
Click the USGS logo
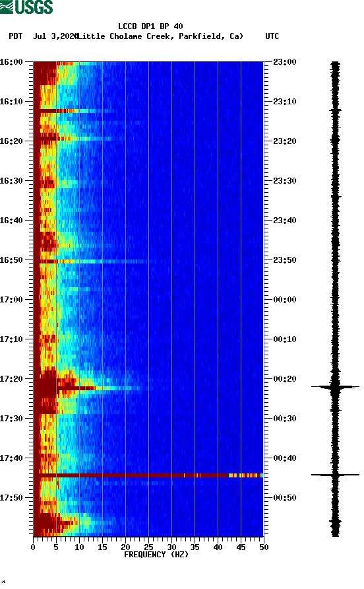26,7
